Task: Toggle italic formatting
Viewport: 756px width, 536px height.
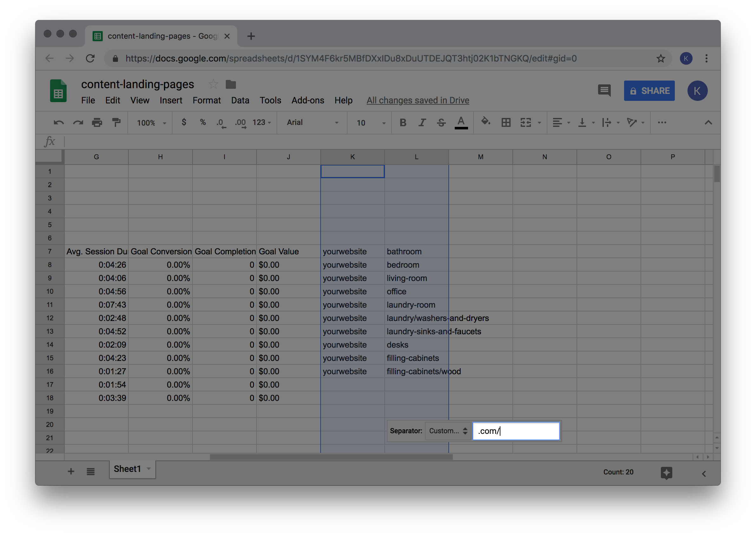Action: (x=422, y=123)
